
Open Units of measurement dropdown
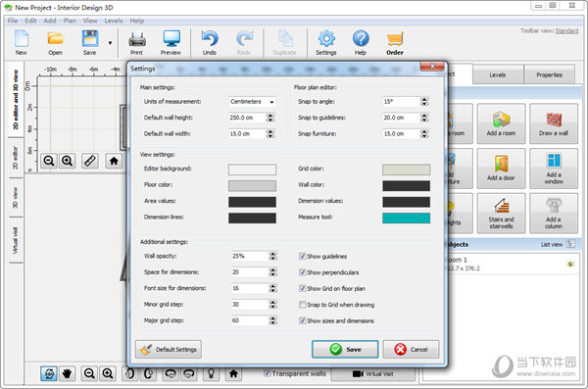tap(252, 102)
